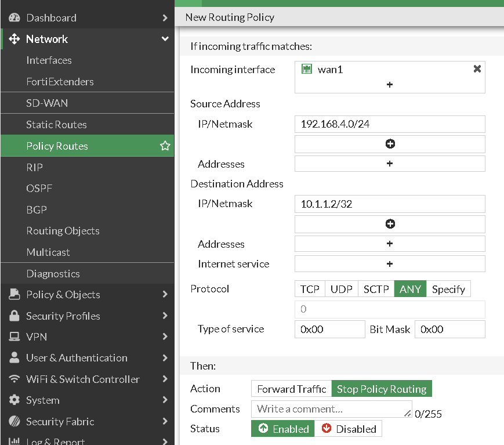Add a source Addresses entry via plus

tap(390, 164)
